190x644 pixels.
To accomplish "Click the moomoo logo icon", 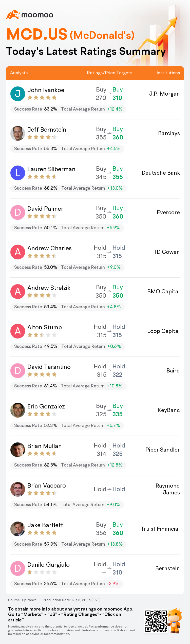I will pos(13,15).
